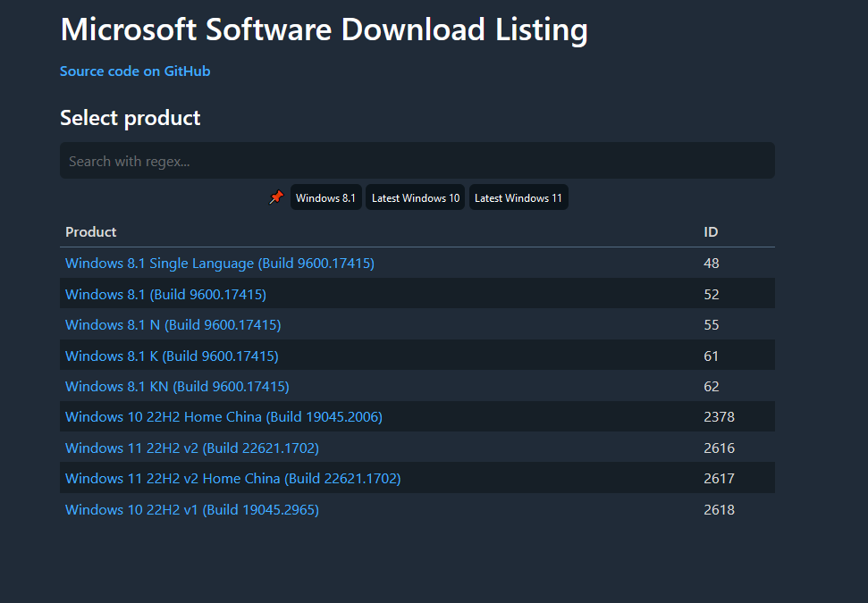Open the Windows 8.1 N product link
This screenshot has width=868, height=603.
pyautogui.click(x=173, y=324)
